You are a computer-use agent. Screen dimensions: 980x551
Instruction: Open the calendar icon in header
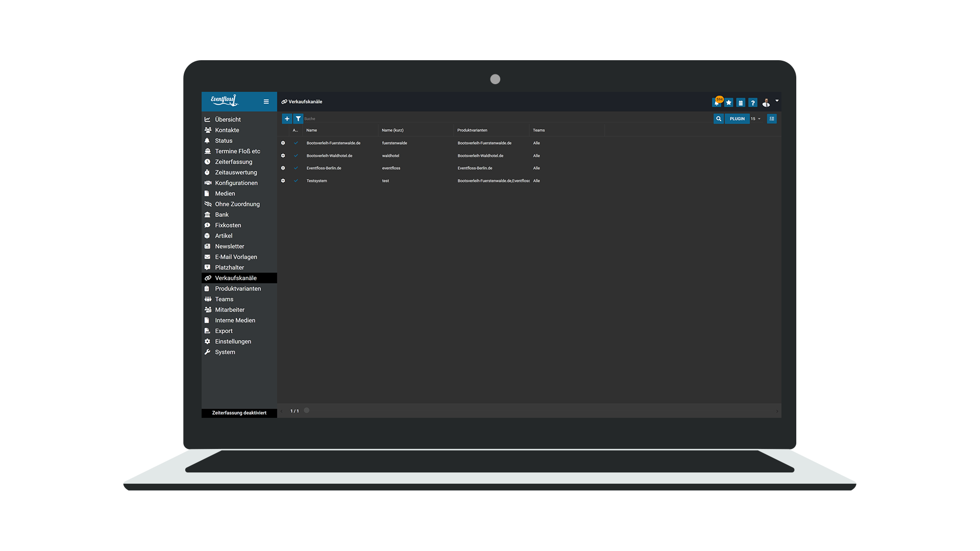click(741, 103)
